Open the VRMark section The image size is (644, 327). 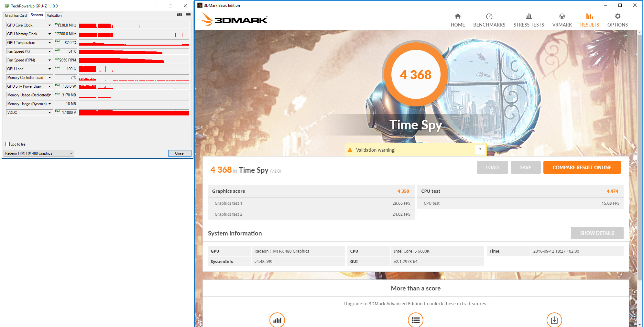pyautogui.click(x=562, y=20)
